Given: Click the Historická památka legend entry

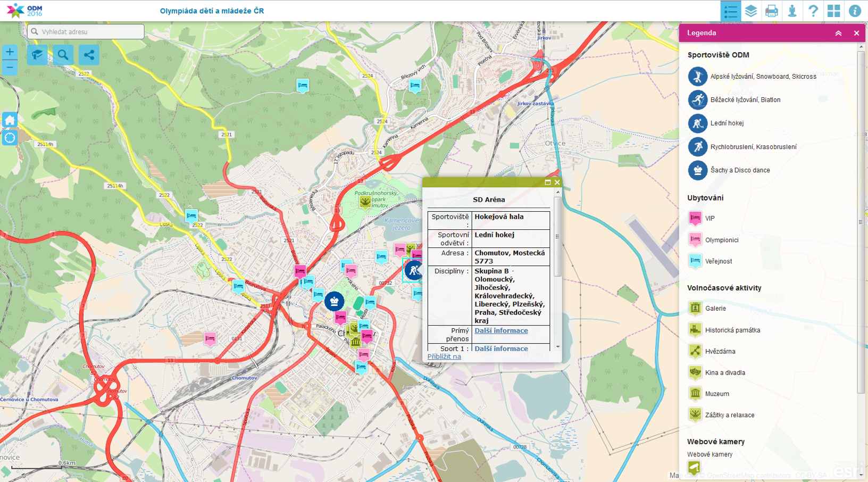Looking at the screenshot, I should (724, 330).
